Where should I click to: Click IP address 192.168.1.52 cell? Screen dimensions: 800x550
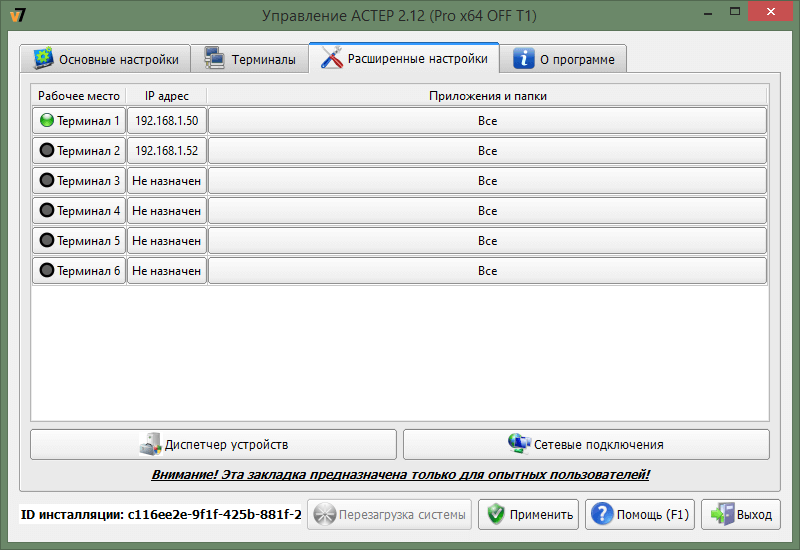click(x=167, y=151)
